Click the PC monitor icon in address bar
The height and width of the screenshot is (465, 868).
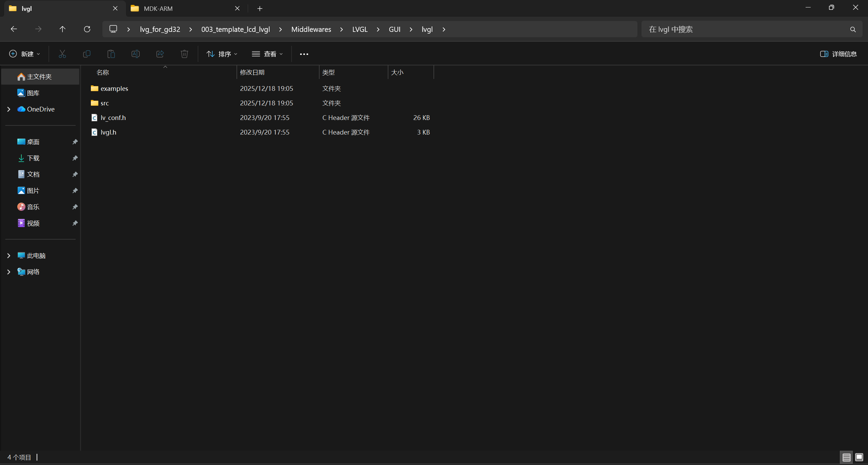coord(113,29)
